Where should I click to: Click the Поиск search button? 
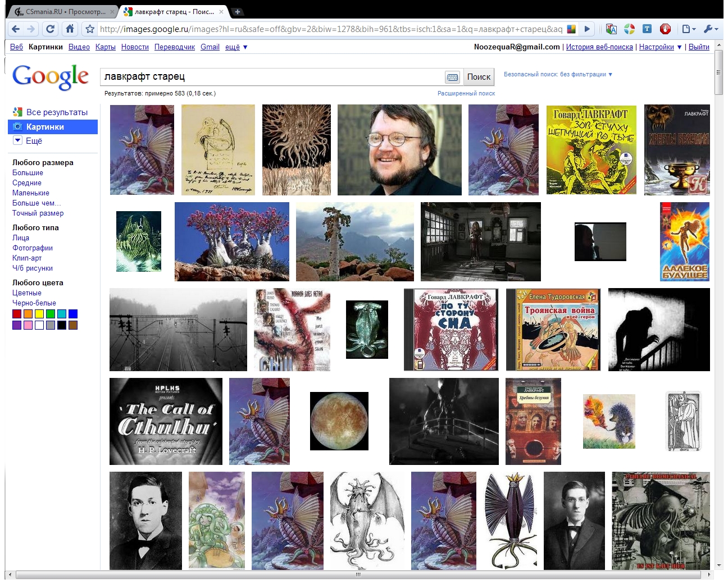[479, 77]
